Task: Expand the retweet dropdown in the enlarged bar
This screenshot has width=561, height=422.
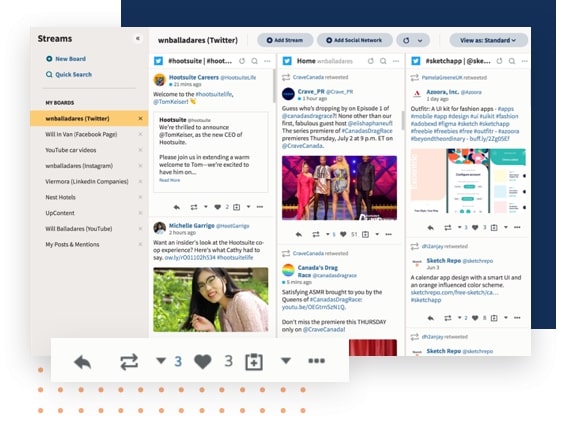Action: tap(161, 361)
